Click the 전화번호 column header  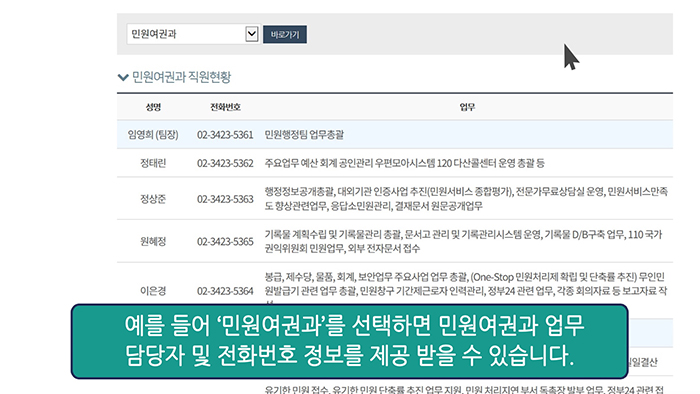[225, 107]
